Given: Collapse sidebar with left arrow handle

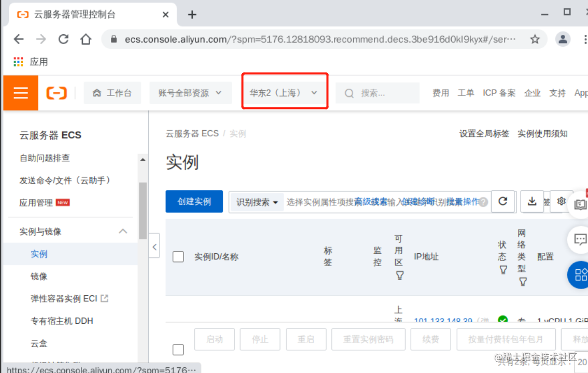Looking at the screenshot, I should coord(155,246).
